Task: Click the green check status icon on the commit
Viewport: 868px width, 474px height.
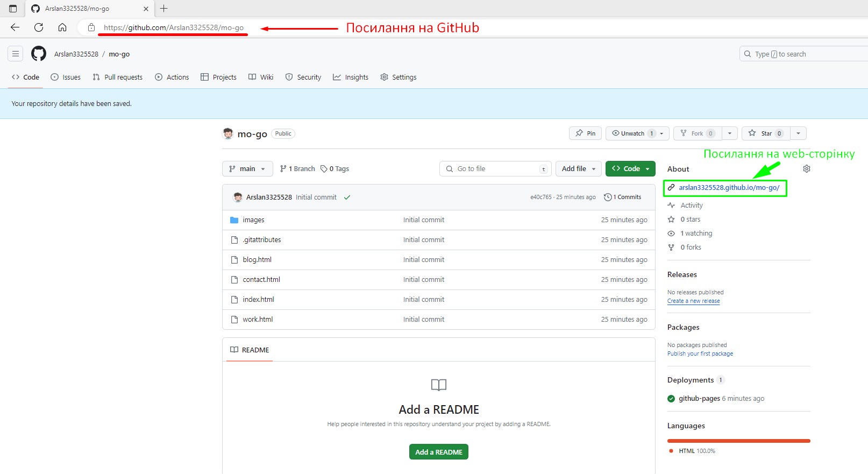Action: pyautogui.click(x=347, y=197)
